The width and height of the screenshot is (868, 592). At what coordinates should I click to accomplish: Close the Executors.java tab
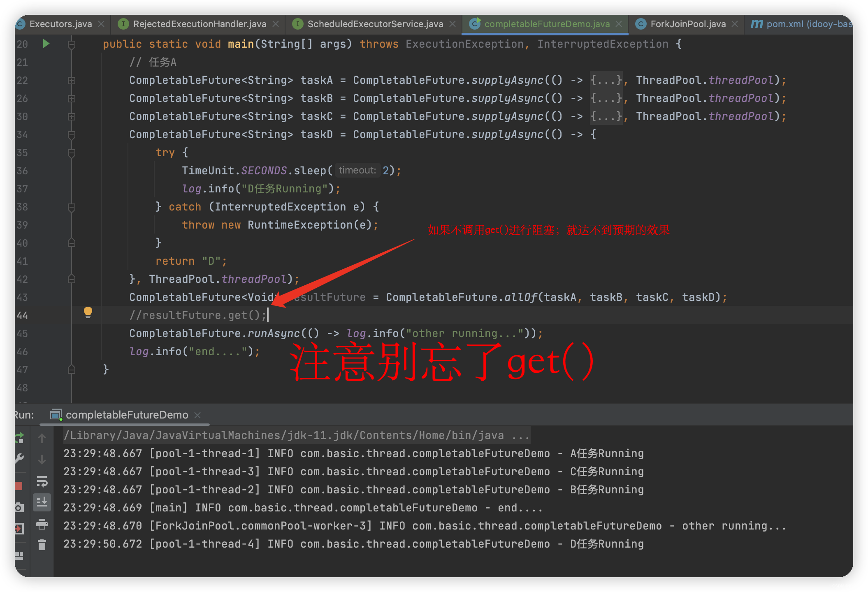[101, 24]
